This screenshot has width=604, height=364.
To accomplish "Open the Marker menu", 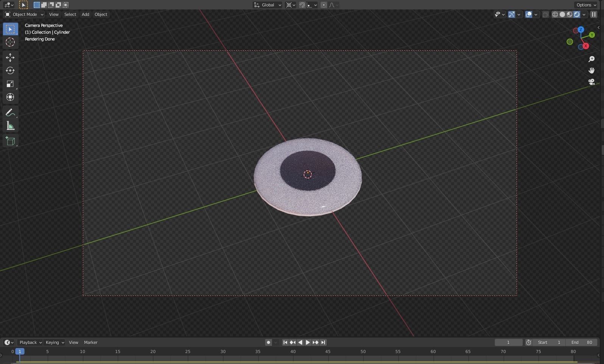I will (91, 342).
